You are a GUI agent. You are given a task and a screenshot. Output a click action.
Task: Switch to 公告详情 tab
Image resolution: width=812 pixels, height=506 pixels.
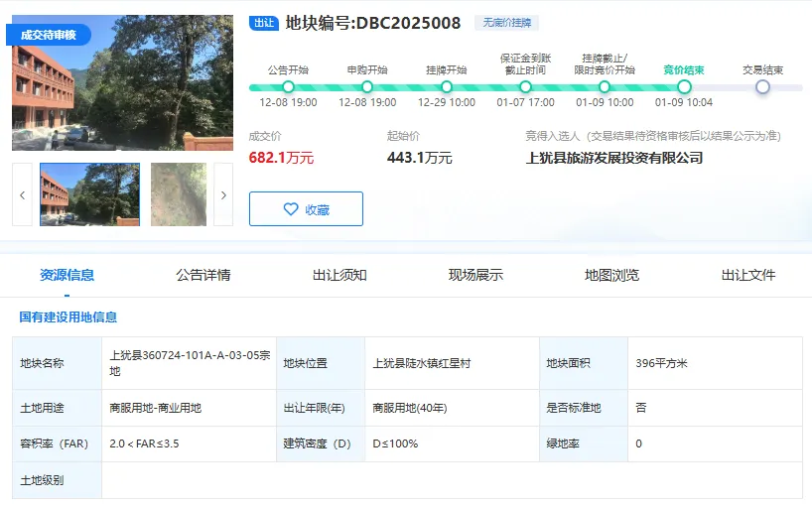[x=203, y=275]
